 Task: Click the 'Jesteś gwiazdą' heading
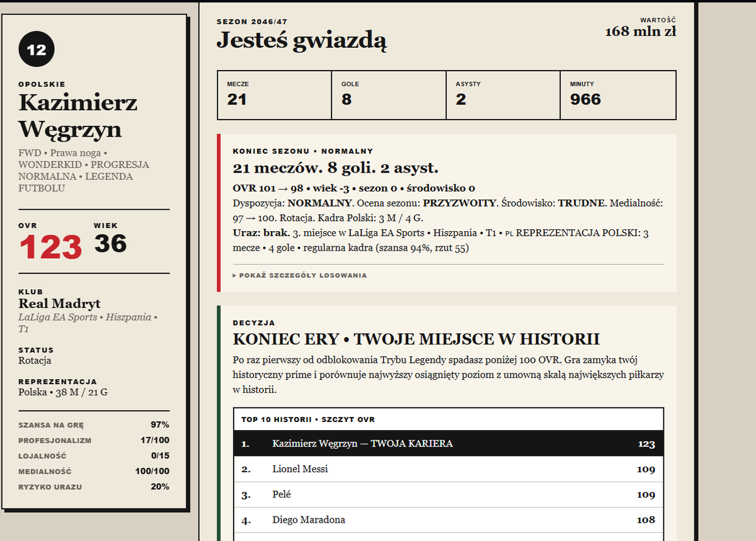coord(302,40)
